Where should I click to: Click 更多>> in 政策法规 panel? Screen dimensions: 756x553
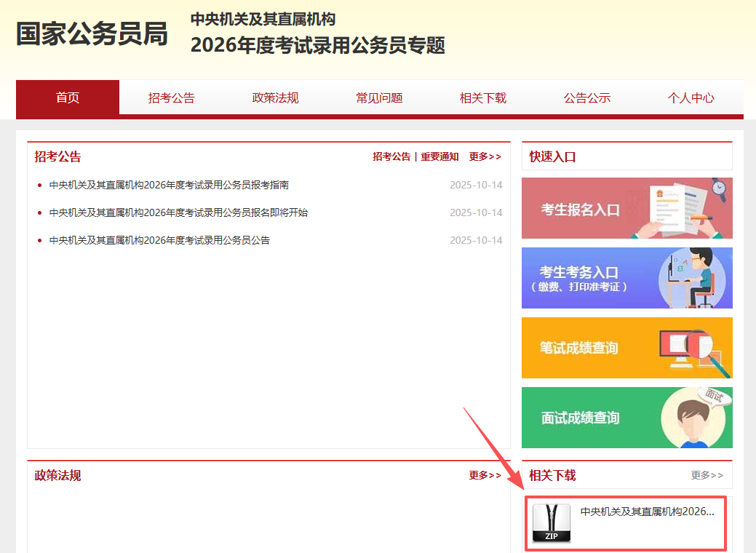485,475
